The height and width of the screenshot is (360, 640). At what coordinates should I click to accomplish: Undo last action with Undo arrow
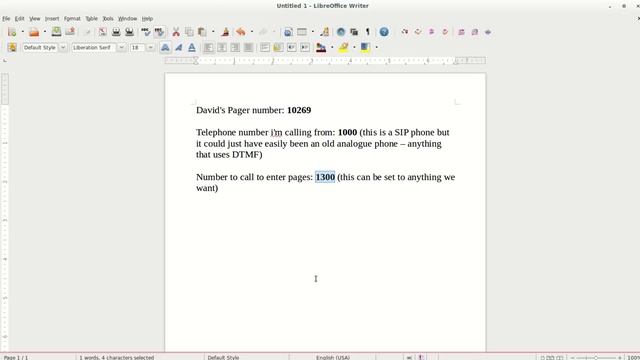[x=241, y=32]
